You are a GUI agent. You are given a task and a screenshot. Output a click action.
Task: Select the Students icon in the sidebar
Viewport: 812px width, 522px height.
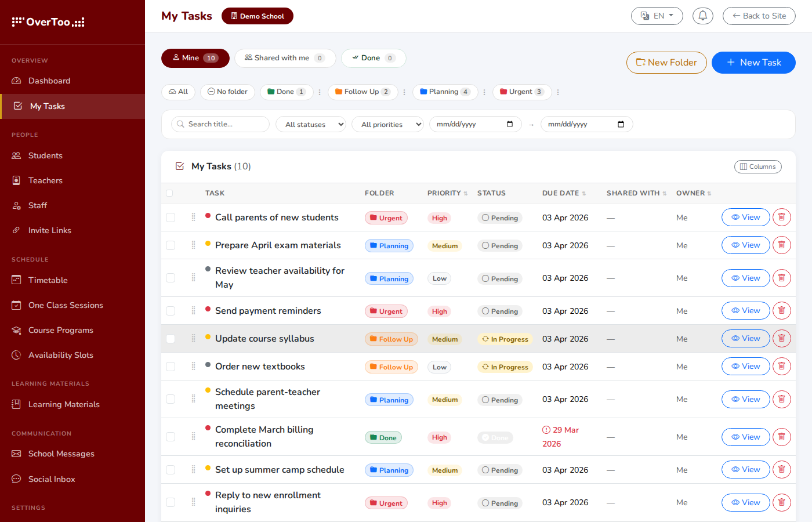point(45,155)
